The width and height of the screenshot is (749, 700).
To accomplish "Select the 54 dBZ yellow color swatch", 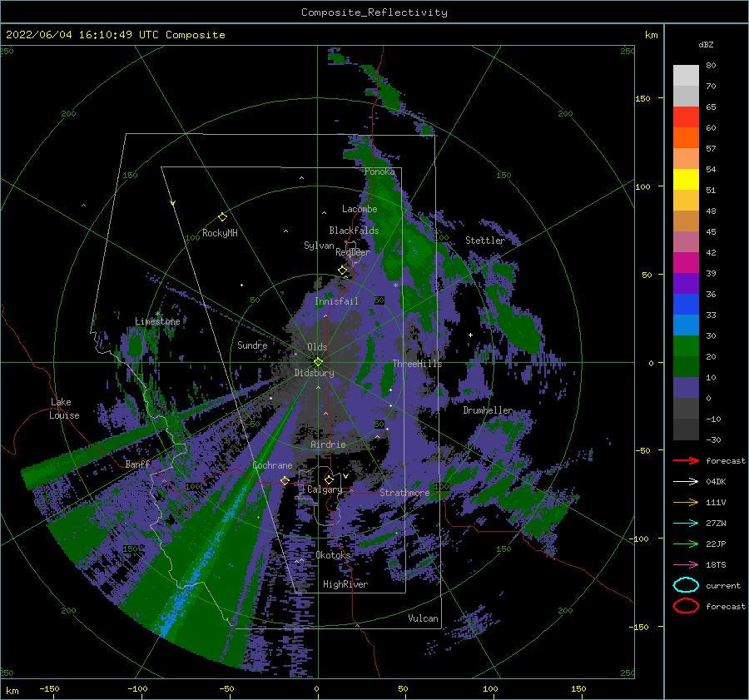I will pyautogui.click(x=686, y=179).
